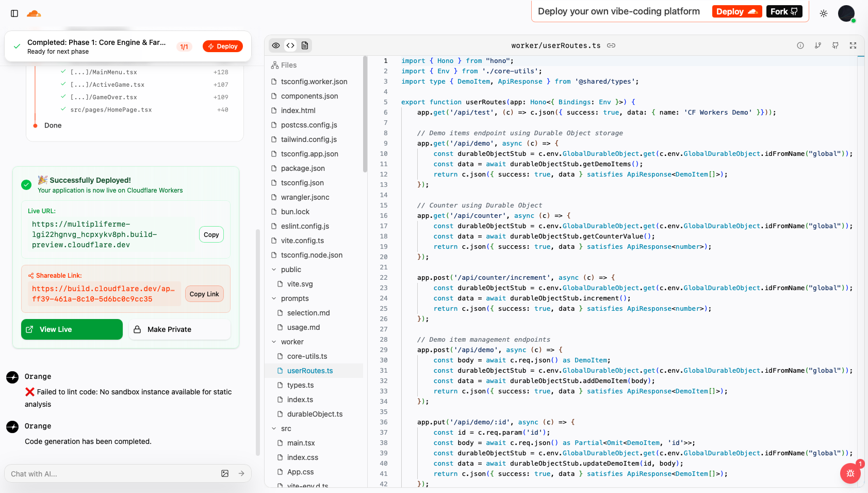Collapse the worker folder in file tree
The image size is (868, 493).
click(x=292, y=342)
